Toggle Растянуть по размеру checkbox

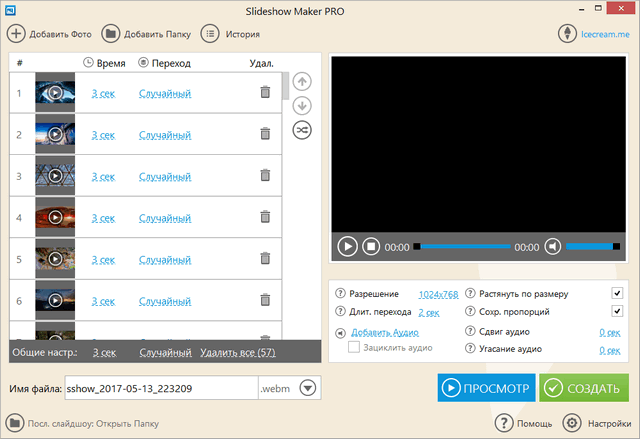click(617, 294)
